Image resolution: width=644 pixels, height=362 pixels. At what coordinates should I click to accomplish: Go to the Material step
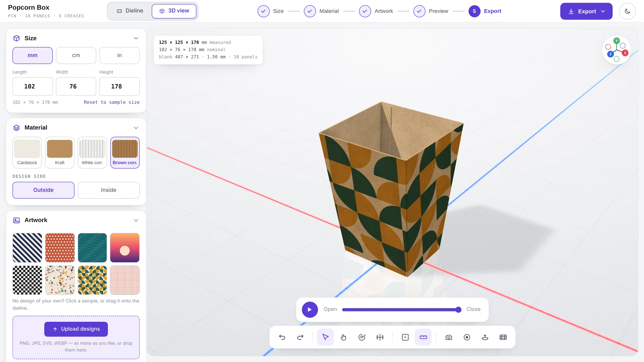tap(321, 11)
